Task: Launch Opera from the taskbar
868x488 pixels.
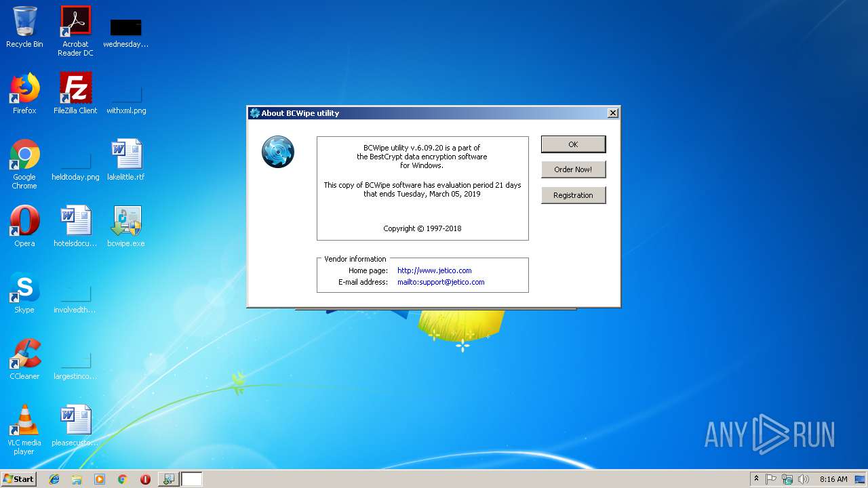Action: click(145, 479)
